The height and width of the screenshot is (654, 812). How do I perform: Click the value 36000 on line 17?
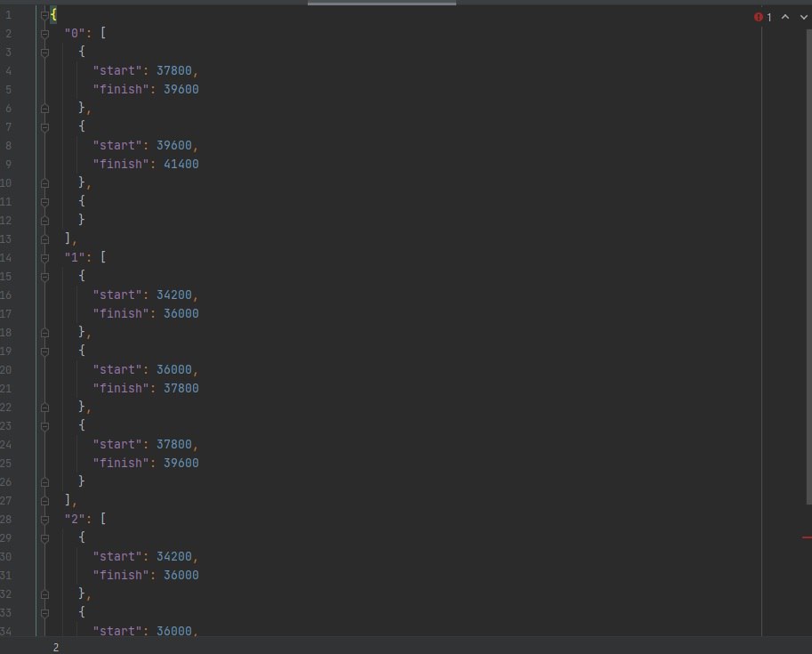181,313
